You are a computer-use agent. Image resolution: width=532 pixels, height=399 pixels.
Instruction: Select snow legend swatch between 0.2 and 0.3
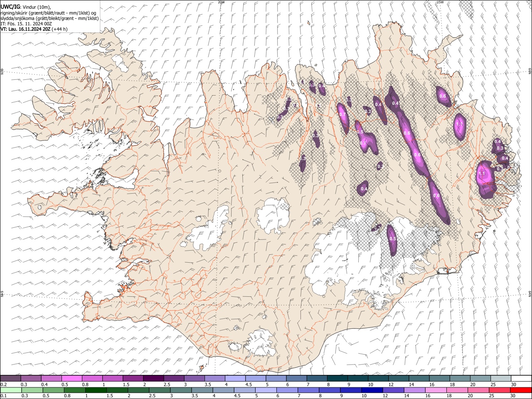[x=10, y=379]
